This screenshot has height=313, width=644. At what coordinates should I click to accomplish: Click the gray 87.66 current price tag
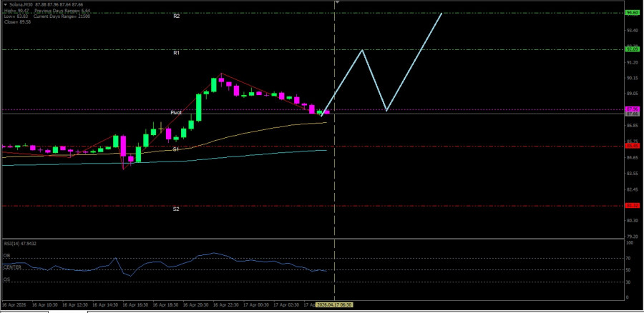pos(632,114)
